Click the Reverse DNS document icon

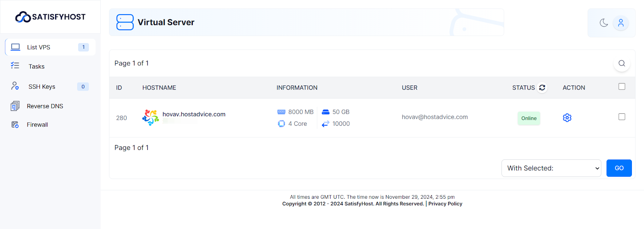(15, 106)
